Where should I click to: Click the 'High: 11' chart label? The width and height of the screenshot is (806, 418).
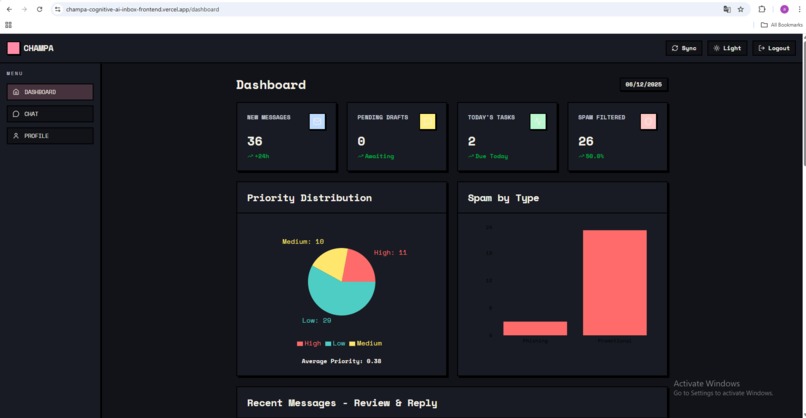click(390, 252)
